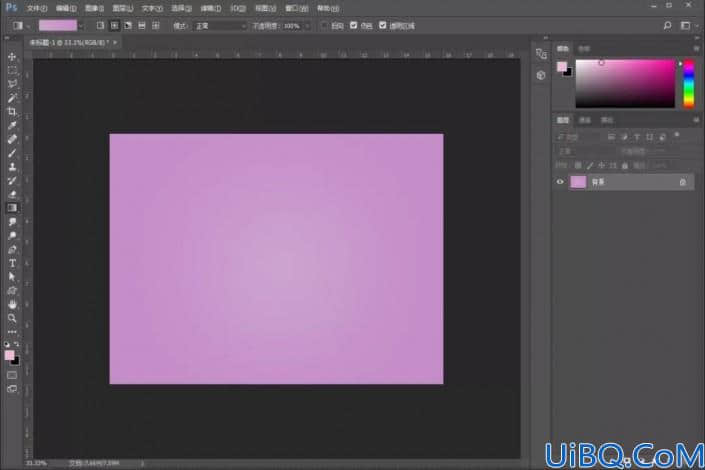The image size is (705, 470).
Task: Select the Clone Stamp tool
Action: click(12, 167)
